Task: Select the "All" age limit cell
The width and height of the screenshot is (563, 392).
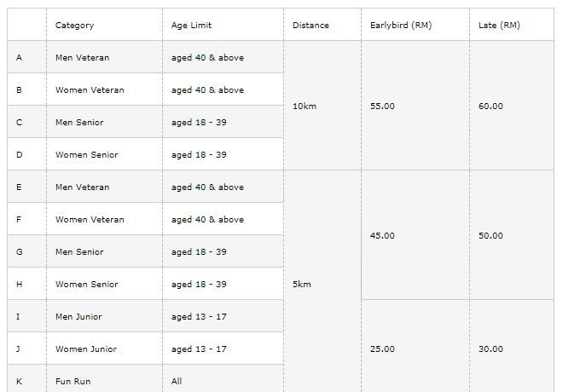Action: click(177, 382)
